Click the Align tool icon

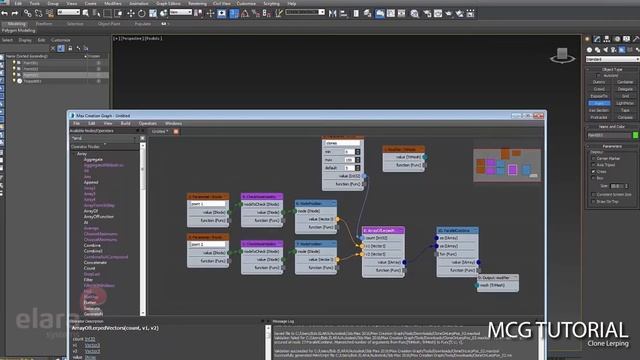point(344,13)
